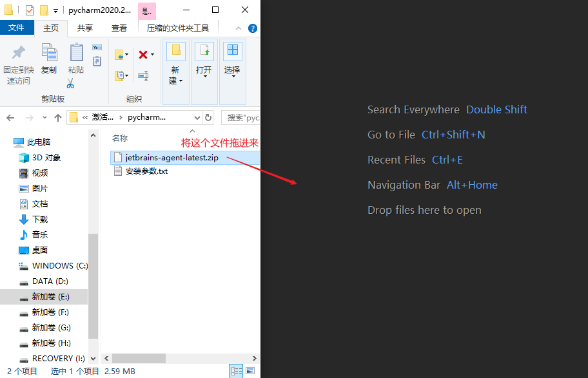This screenshot has height=378, width=588.
Task: Open the address bar history dropdown
Action: (197, 118)
